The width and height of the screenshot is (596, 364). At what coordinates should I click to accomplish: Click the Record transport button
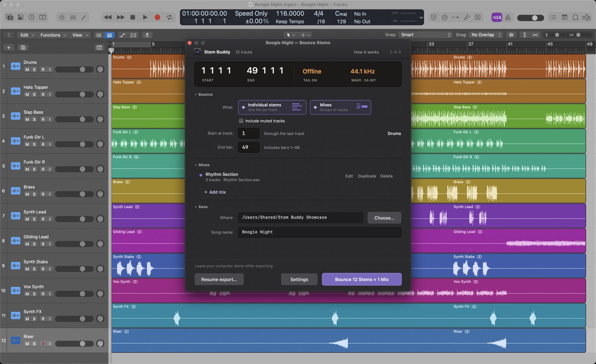(157, 17)
